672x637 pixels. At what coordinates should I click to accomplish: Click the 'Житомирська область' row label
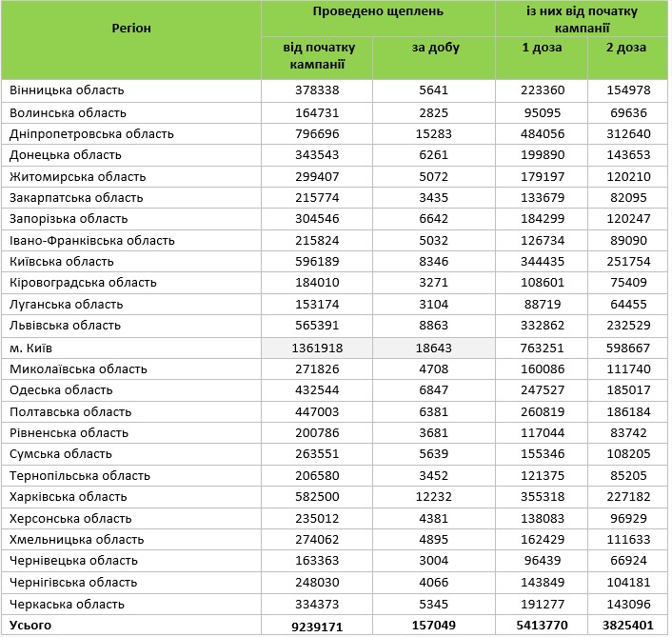point(77,177)
